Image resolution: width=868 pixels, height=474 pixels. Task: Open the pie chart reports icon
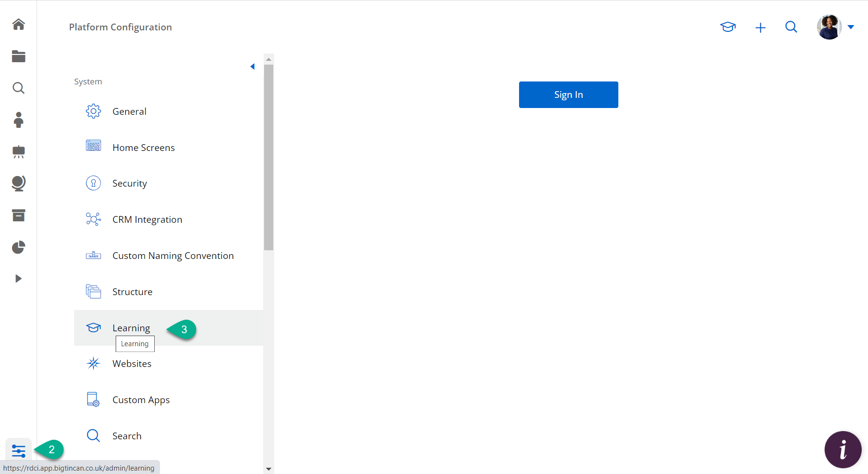[x=18, y=247]
